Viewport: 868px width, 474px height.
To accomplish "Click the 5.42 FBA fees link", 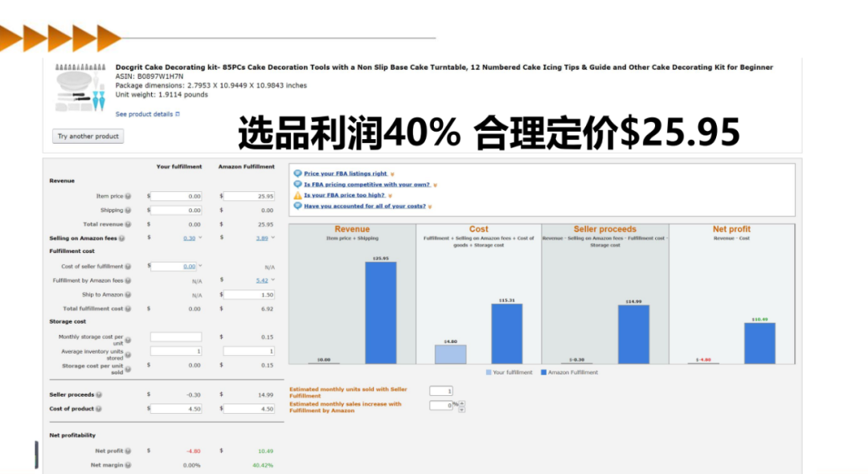I will (x=262, y=280).
